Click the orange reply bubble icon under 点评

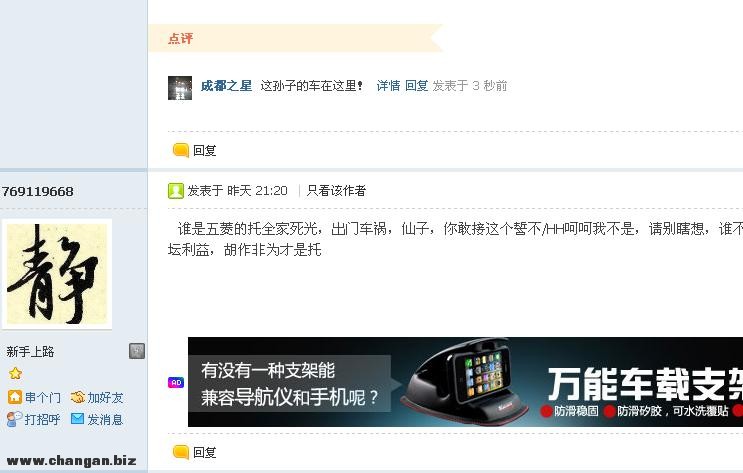[181, 150]
